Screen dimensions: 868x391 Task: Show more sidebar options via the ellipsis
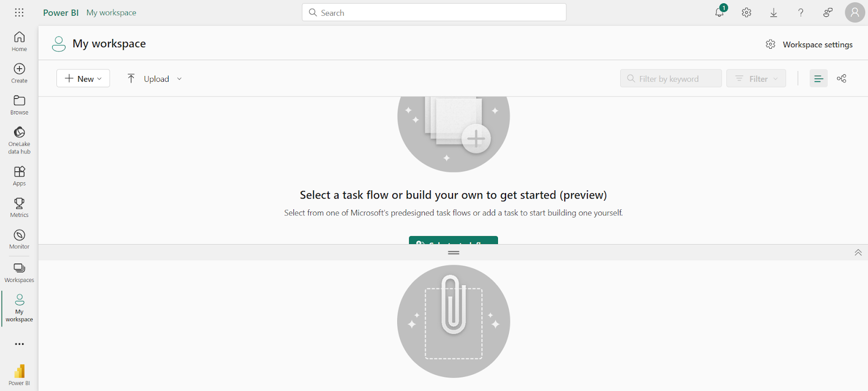(19, 344)
